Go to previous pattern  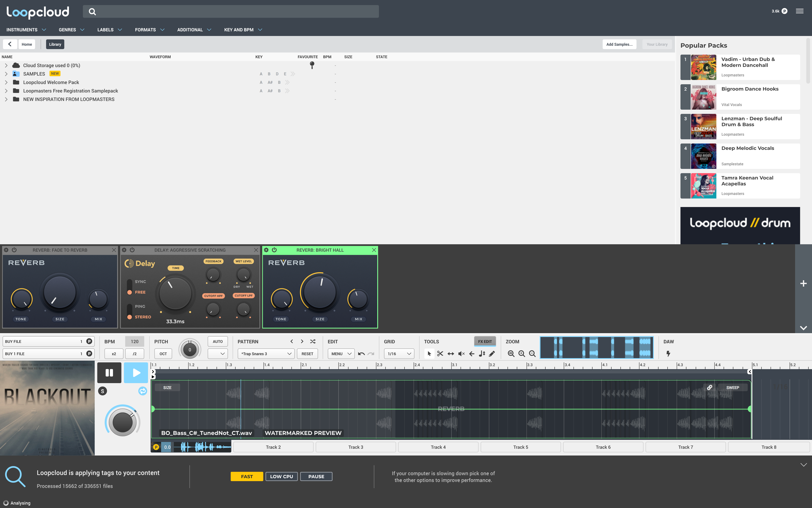tap(292, 341)
